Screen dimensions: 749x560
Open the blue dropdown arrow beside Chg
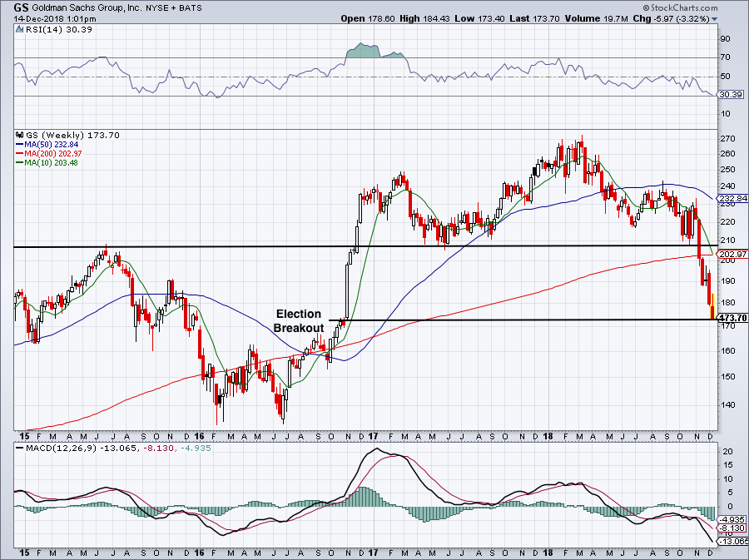click(715, 19)
